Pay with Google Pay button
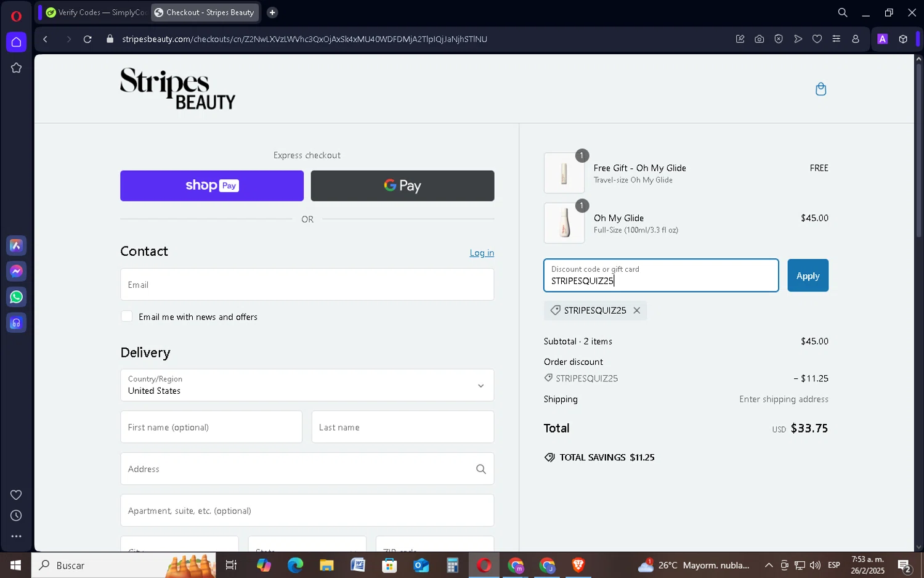Screen dimensions: 924x578 402,185
